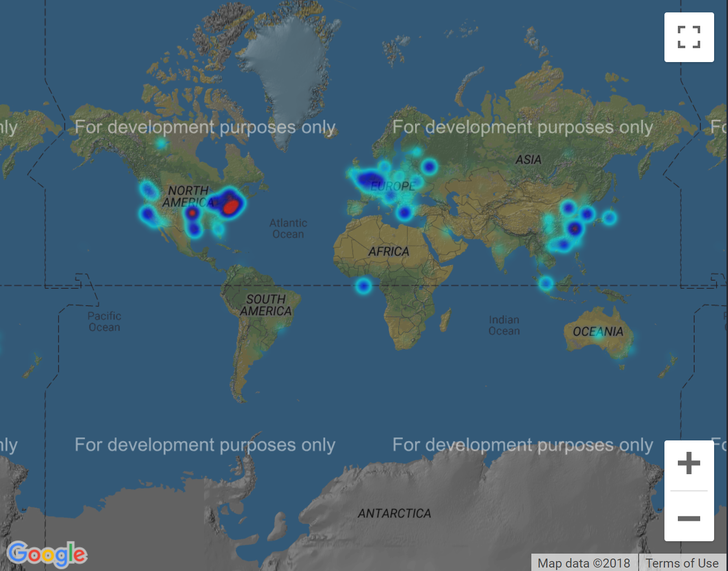
Task: Click the AFRICA map label
Action: pyautogui.click(x=389, y=252)
